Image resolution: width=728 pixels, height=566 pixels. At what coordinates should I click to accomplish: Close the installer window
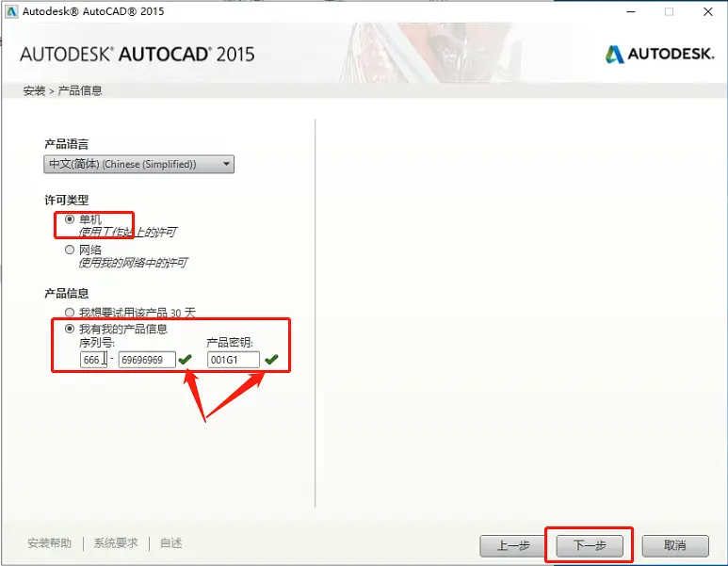click(706, 12)
